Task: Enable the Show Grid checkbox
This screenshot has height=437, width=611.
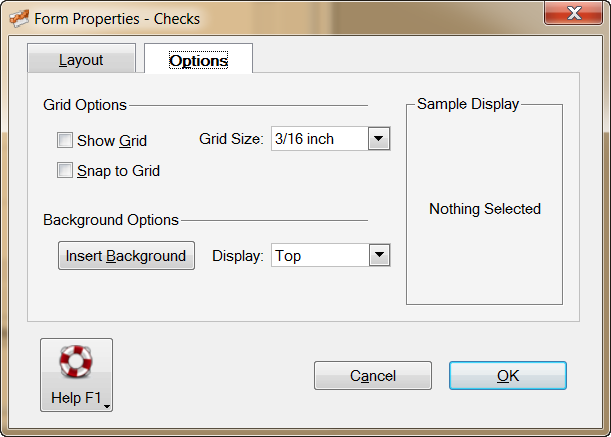Action: [x=65, y=141]
